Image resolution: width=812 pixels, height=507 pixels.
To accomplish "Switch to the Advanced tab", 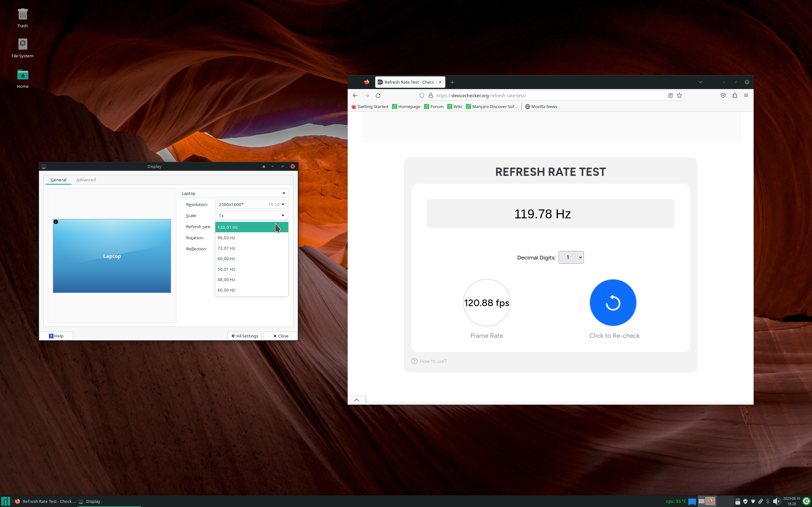I will [x=86, y=180].
